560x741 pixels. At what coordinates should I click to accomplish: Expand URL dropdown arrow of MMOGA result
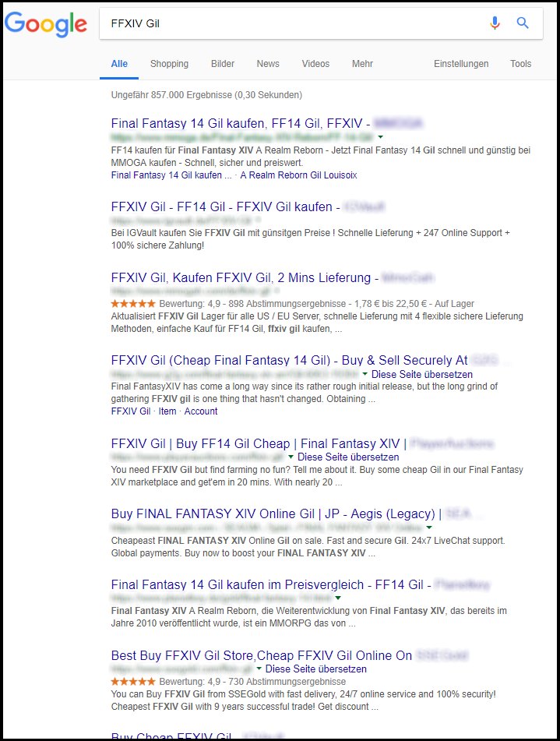pos(380,137)
